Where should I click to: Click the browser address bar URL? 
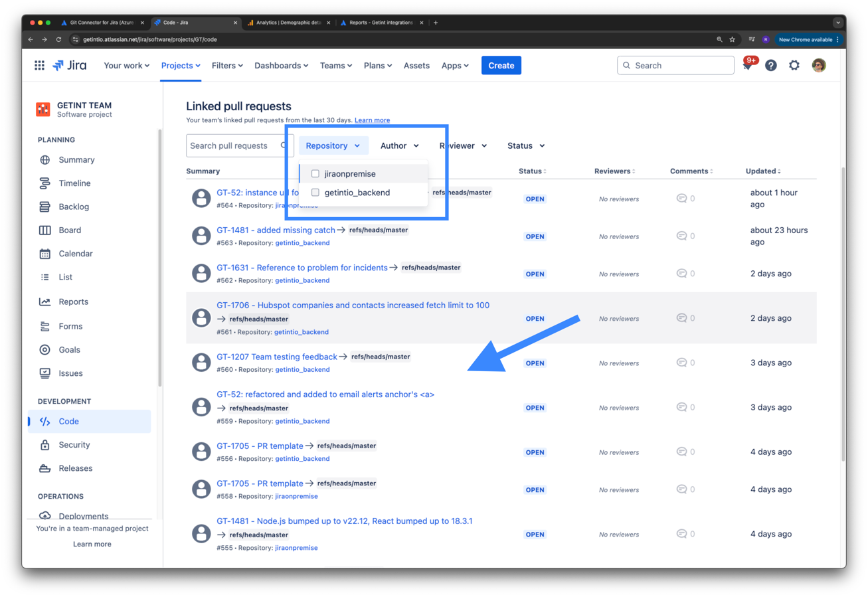point(150,39)
